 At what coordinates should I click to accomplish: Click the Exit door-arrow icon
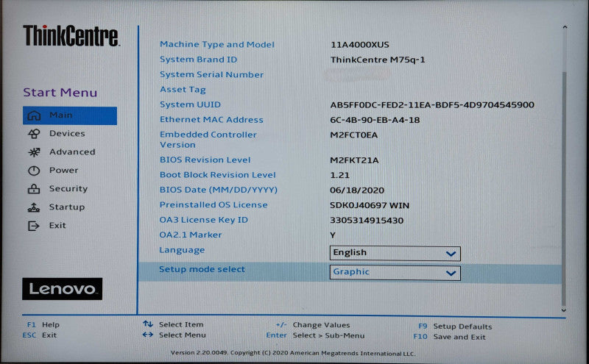(33, 226)
